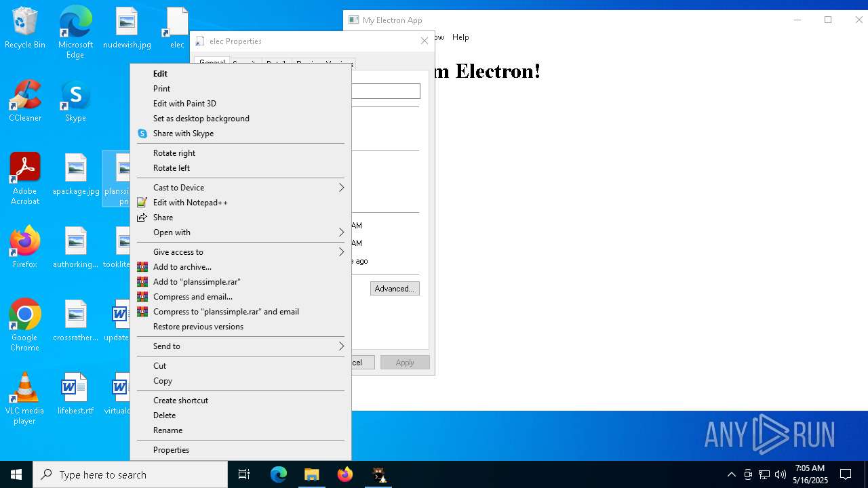Open Task View on taskbar
Image resolution: width=868 pixels, height=488 pixels.
[x=244, y=474]
